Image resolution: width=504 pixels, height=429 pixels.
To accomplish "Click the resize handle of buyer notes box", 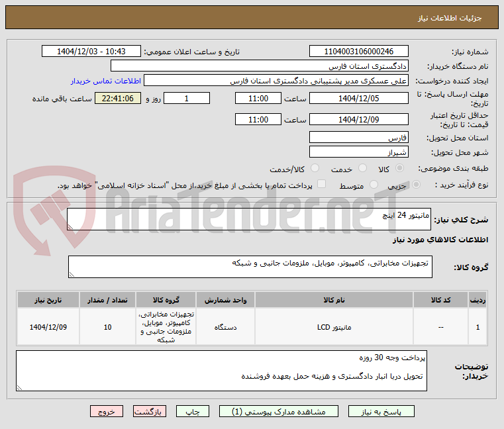I will 20,388.
